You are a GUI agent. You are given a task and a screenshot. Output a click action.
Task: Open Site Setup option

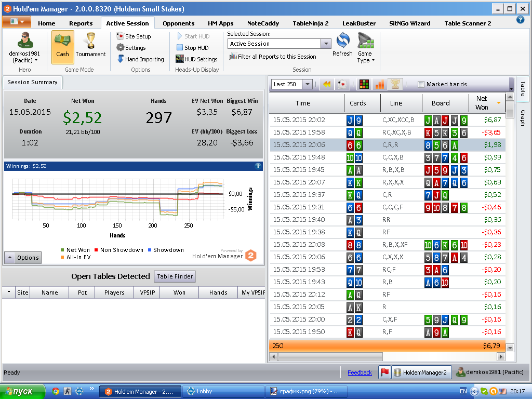click(x=134, y=36)
